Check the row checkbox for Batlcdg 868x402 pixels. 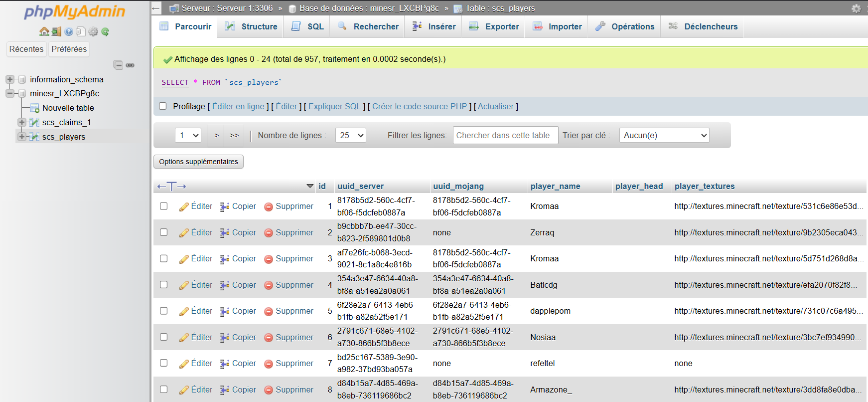click(163, 285)
